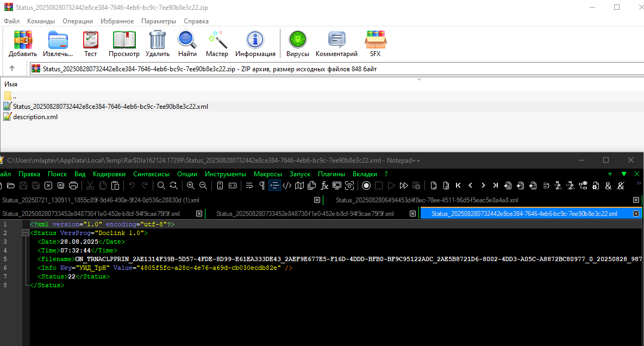
Task: Open the Document Map panel icon
Action: click(x=299, y=186)
